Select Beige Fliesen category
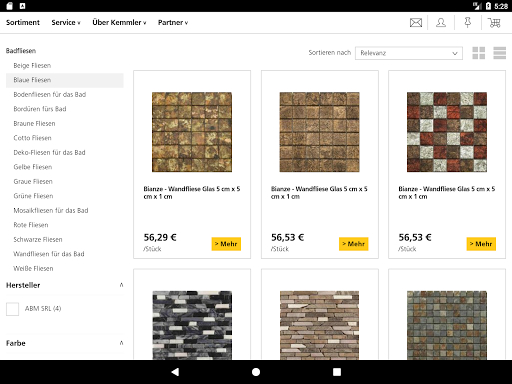Image resolution: width=512 pixels, height=384 pixels. 32,66
